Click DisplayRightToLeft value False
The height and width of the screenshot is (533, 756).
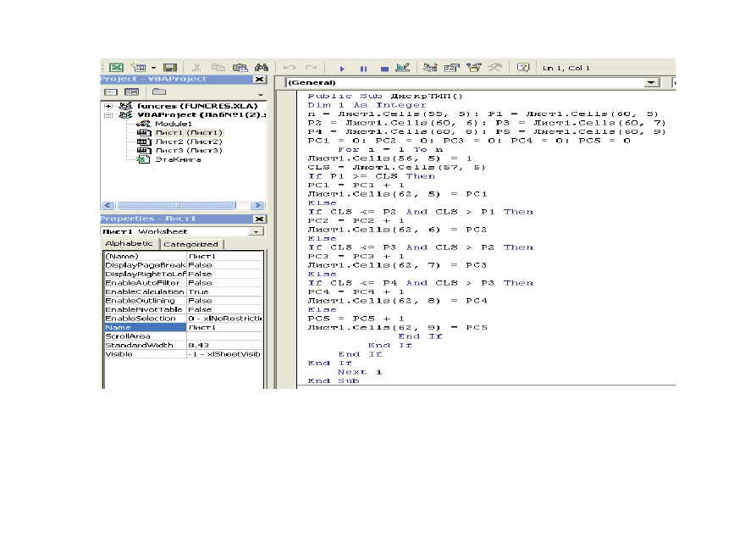tap(224, 275)
